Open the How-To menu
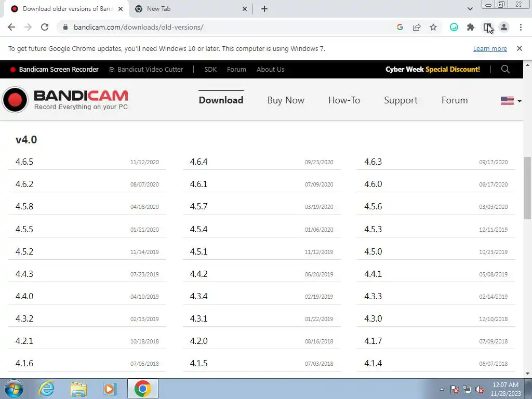This screenshot has width=532, height=399. pyautogui.click(x=344, y=100)
